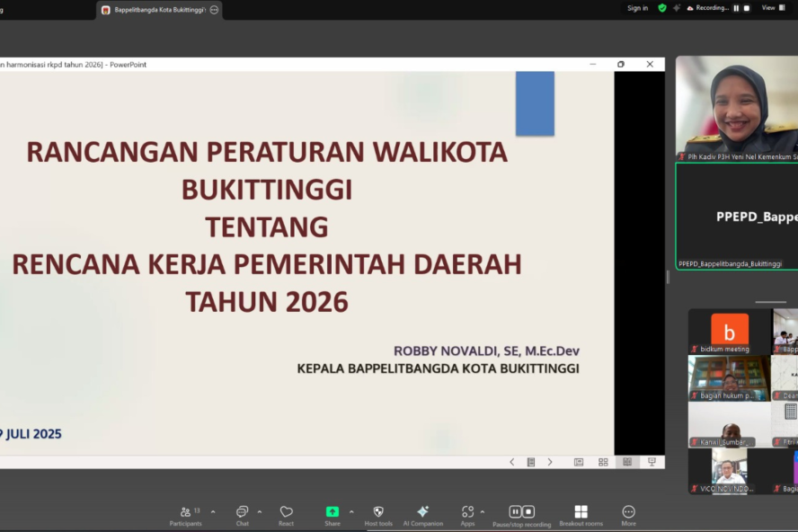Expand the arrow next to Participants
Image resolution: width=798 pixels, height=532 pixels.
coord(213,511)
